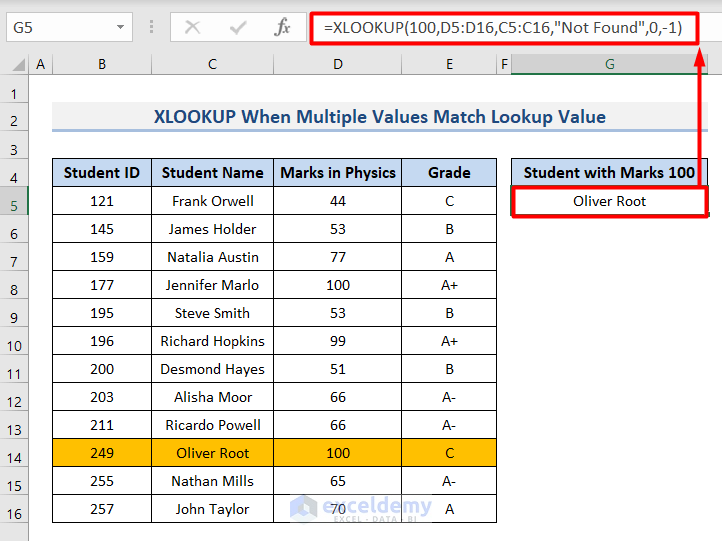722x541 pixels.
Task: Select the merged title cell about XLOOKUP
Action: tap(380, 117)
